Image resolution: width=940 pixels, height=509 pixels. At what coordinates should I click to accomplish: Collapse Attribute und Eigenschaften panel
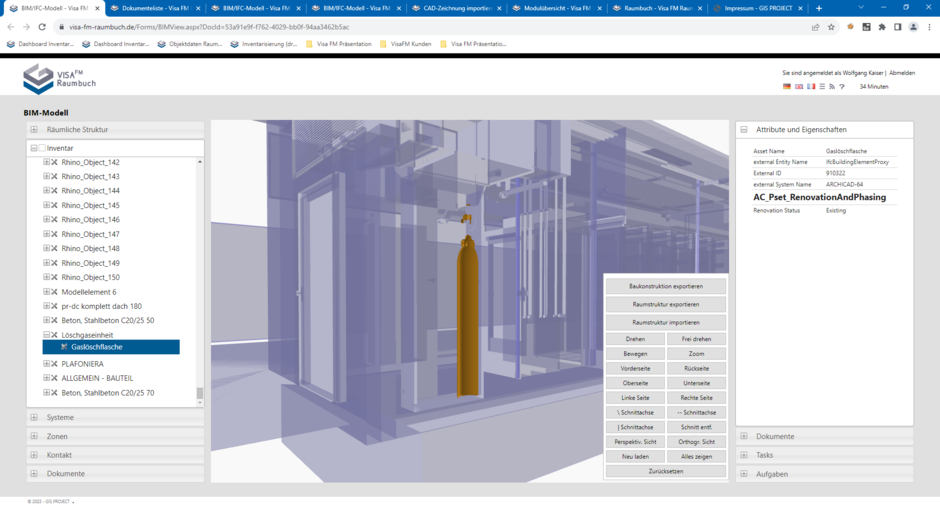[744, 129]
